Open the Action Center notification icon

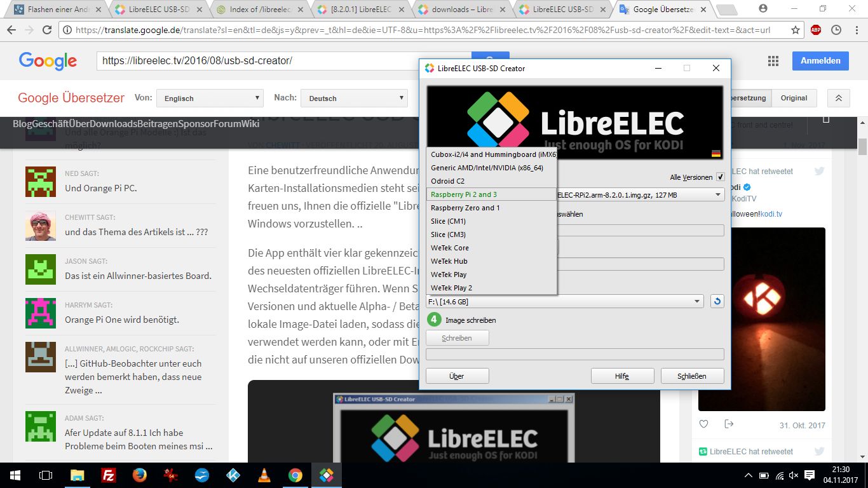pos(810,475)
